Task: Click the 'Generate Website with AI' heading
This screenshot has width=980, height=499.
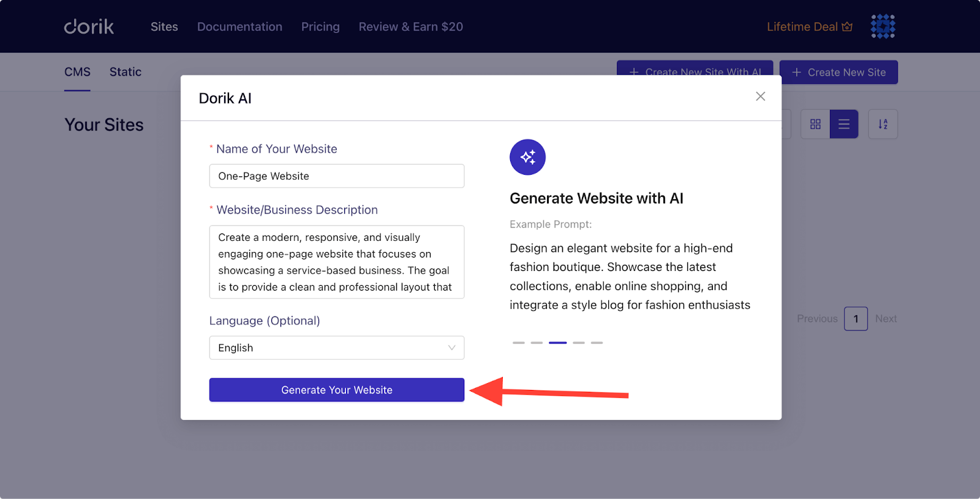Action: pyautogui.click(x=597, y=199)
